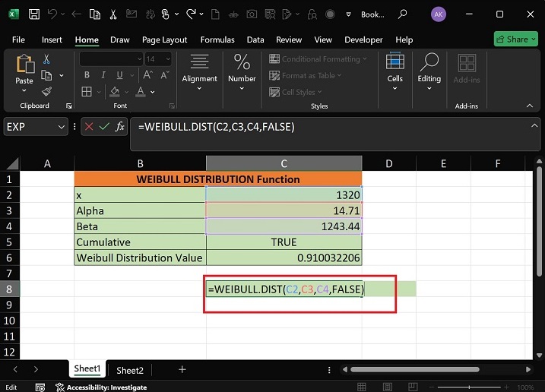Image resolution: width=545 pixels, height=392 pixels.
Task: Switch to the Sheet2 tab
Action: point(129,371)
